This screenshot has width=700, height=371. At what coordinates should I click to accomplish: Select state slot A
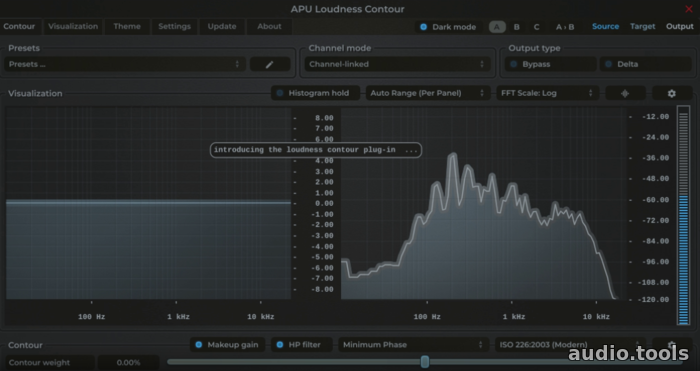pos(497,27)
